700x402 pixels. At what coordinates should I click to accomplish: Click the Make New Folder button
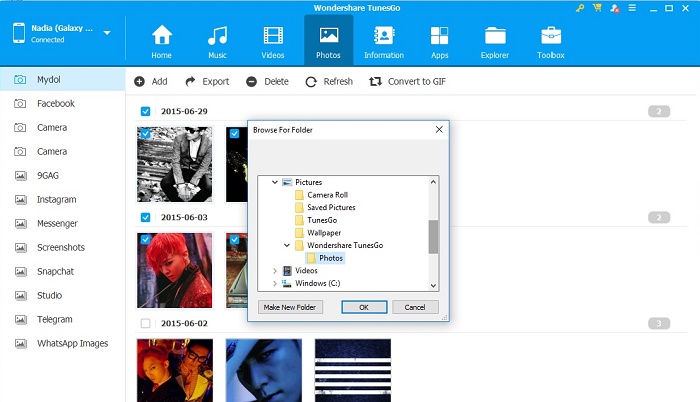click(290, 307)
